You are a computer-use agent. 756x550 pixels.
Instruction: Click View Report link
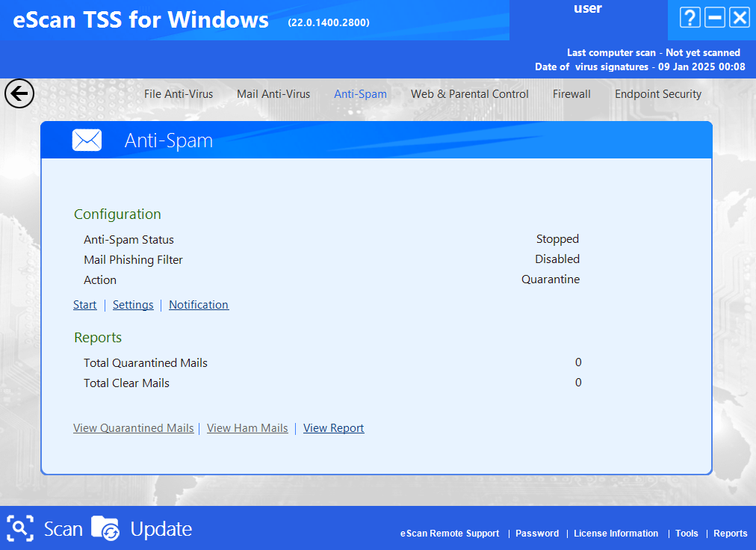(334, 428)
